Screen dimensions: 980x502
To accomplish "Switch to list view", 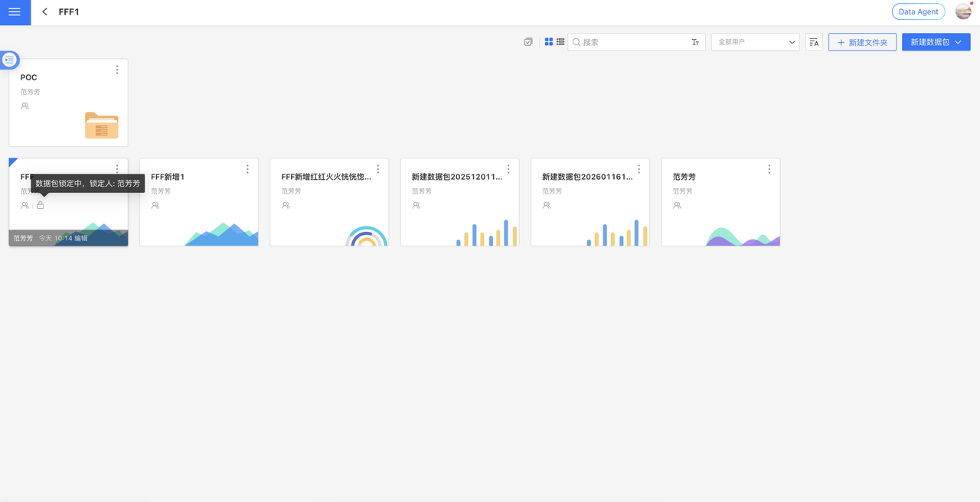I will click(x=560, y=42).
